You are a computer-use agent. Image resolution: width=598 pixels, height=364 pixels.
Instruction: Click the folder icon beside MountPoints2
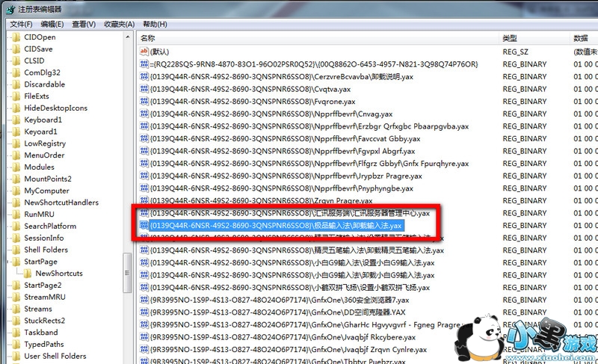(16, 179)
